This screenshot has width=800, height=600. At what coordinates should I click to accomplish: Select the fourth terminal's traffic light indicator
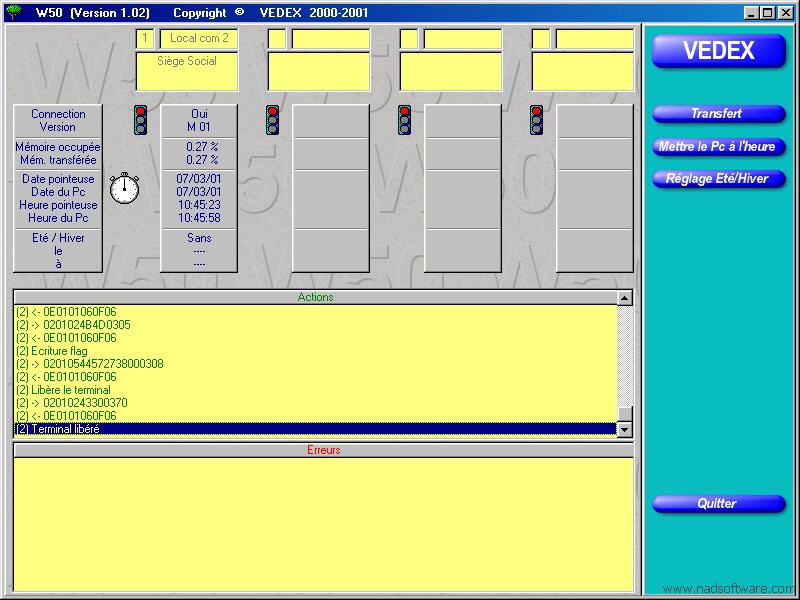(536, 120)
